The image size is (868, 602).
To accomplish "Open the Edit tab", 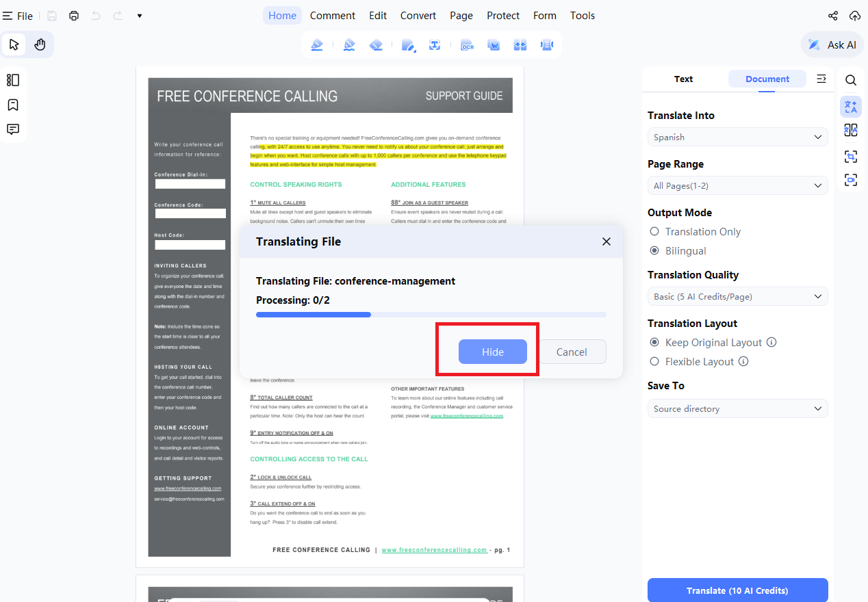I will click(x=378, y=16).
